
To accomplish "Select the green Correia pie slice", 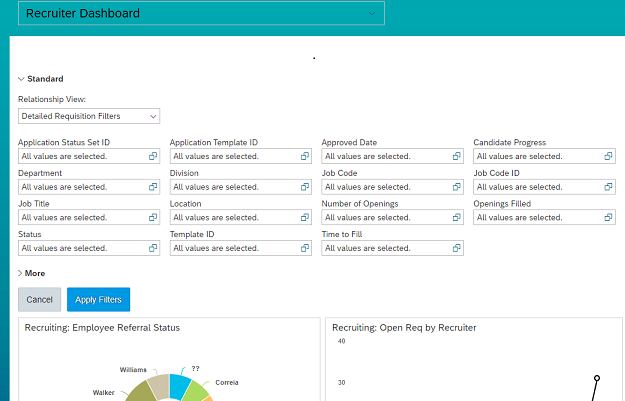I will click(x=198, y=391).
